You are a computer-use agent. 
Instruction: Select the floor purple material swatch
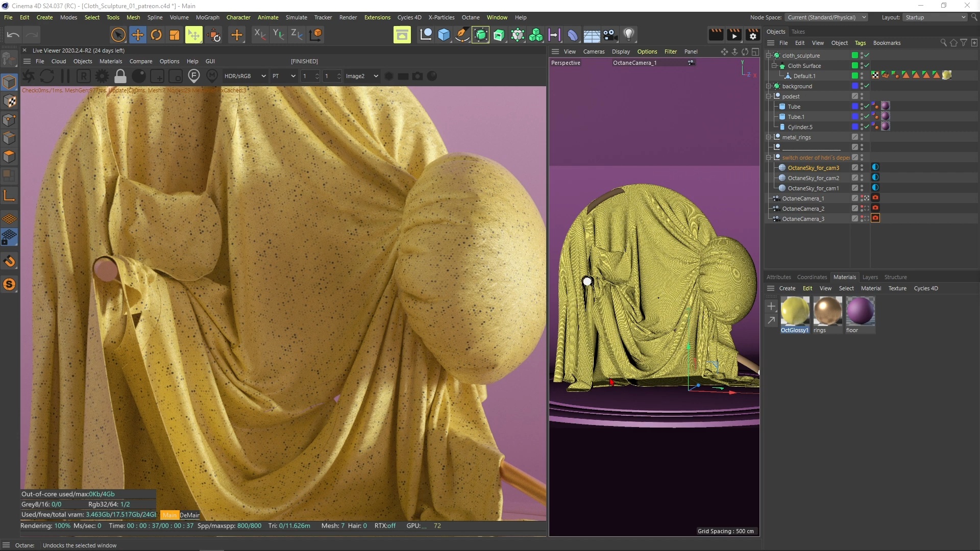pyautogui.click(x=860, y=311)
